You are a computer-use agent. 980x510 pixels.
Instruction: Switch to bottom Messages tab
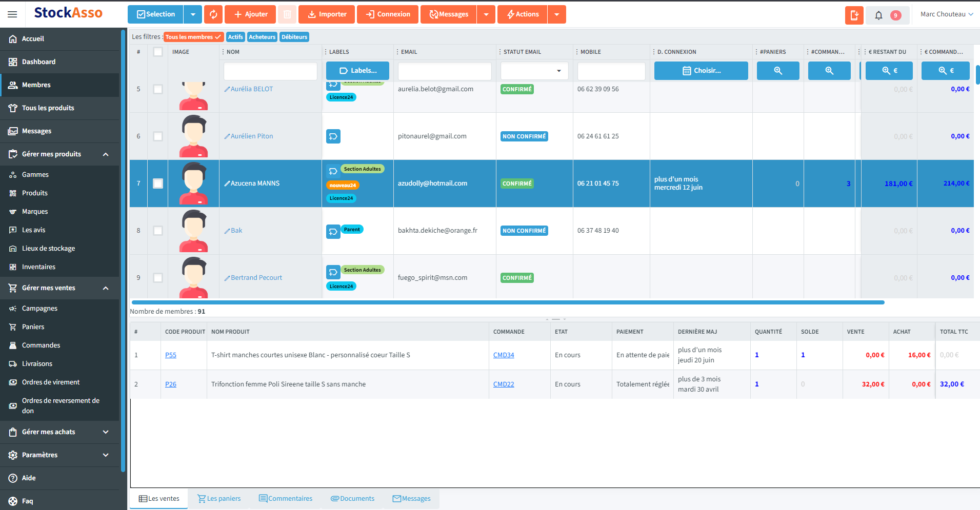(411, 499)
